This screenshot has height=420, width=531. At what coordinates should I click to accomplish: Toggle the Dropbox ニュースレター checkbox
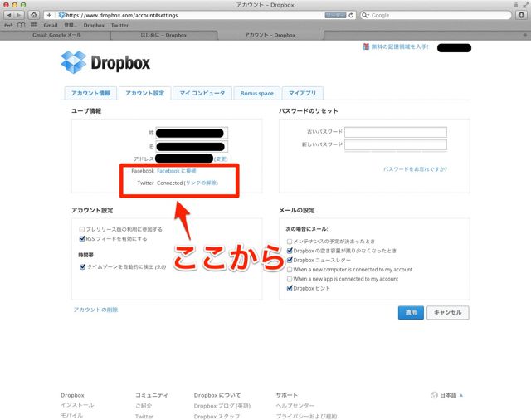coord(290,260)
